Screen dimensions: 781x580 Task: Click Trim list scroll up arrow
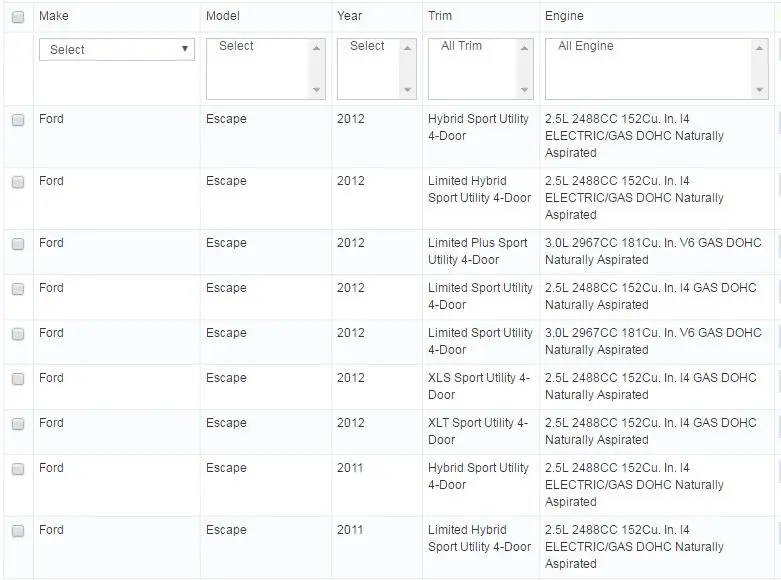pyautogui.click(x=524, y=48)
